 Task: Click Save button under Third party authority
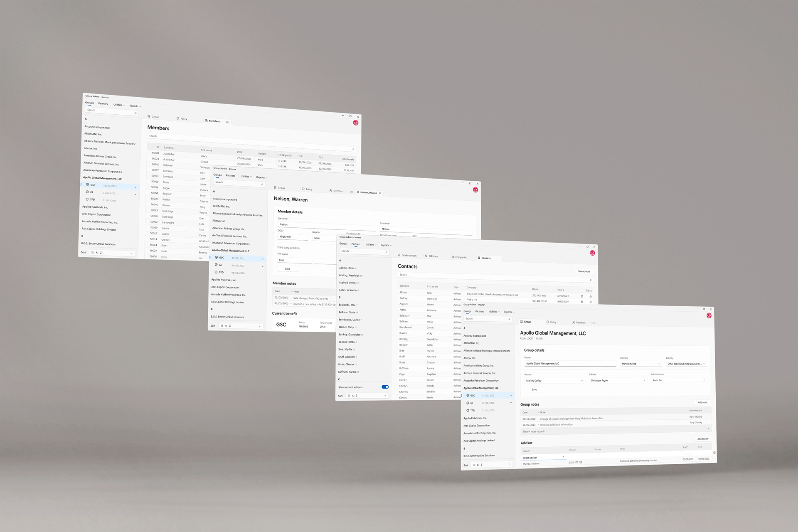[x=288, y=268]
